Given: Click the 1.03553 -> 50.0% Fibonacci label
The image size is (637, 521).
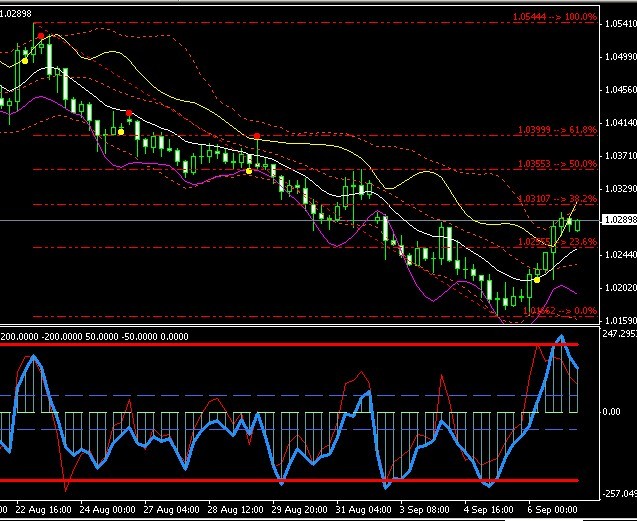Looking at the screenshot, I should (x=557, y=164).
